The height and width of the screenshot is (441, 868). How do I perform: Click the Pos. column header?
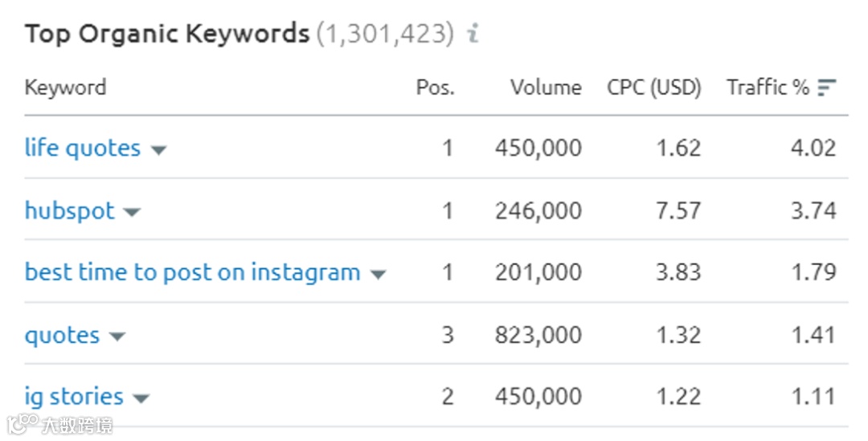tap(435, 88)
